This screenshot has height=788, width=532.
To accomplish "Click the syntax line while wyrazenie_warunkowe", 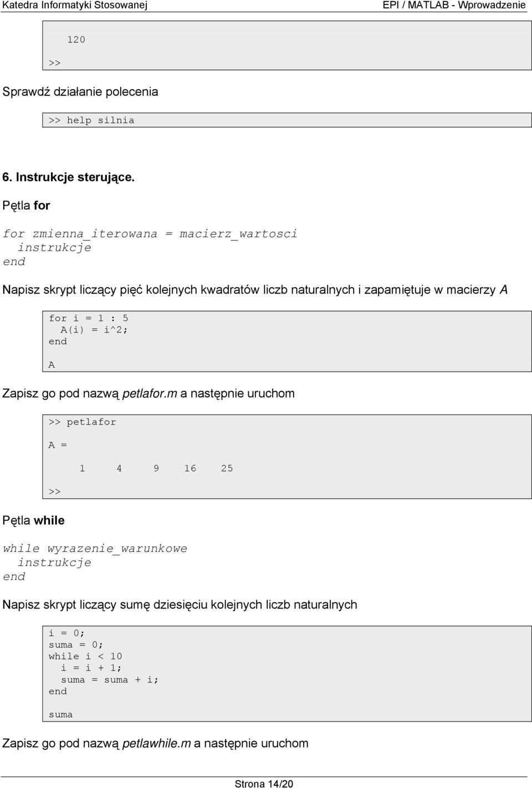I will pyautogui.click(x=95, y=549).
